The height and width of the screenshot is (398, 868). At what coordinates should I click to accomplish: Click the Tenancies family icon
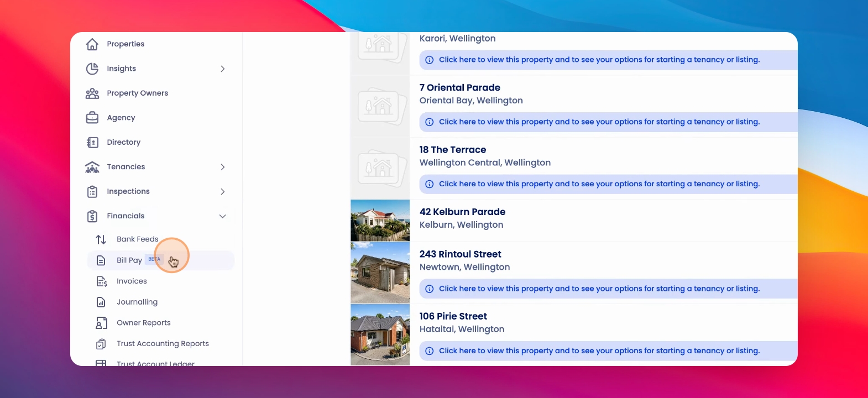pos(92,167)
